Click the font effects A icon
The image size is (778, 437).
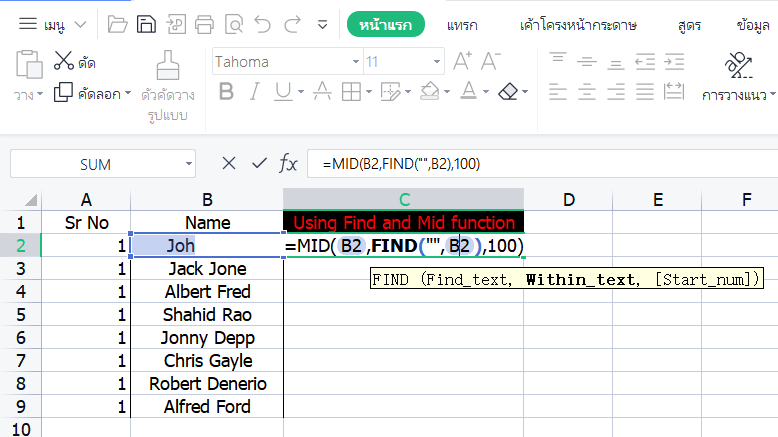pos(322,91)
